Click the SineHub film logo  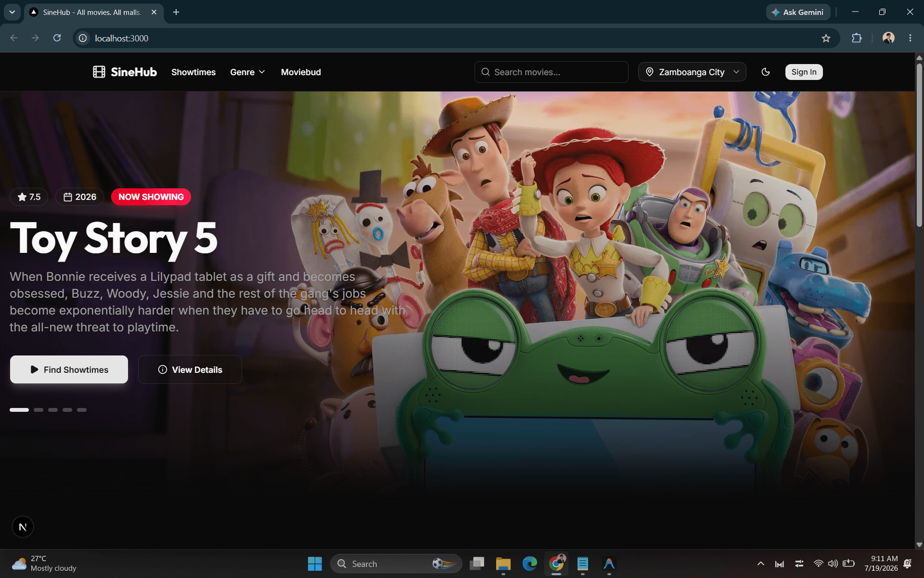125,72
